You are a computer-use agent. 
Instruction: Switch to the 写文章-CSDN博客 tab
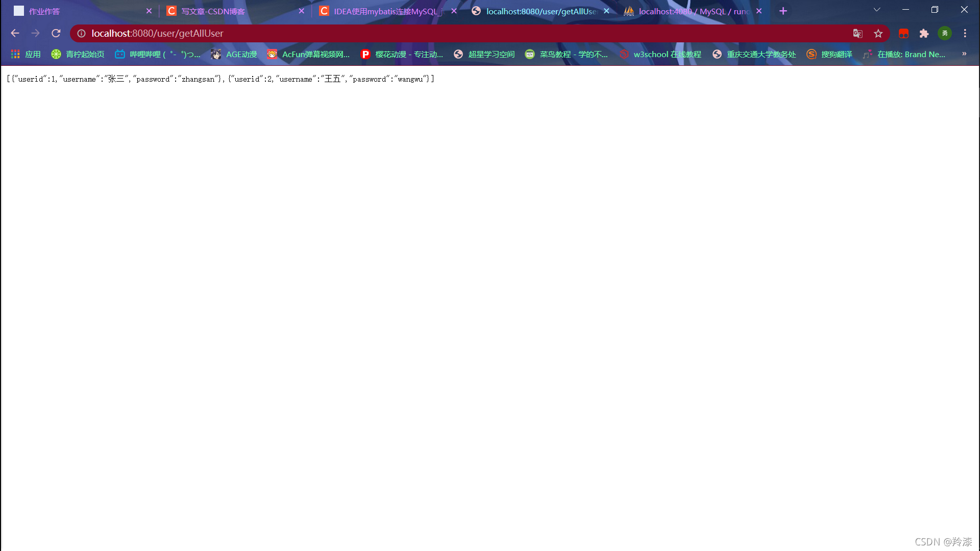(235, 11)
